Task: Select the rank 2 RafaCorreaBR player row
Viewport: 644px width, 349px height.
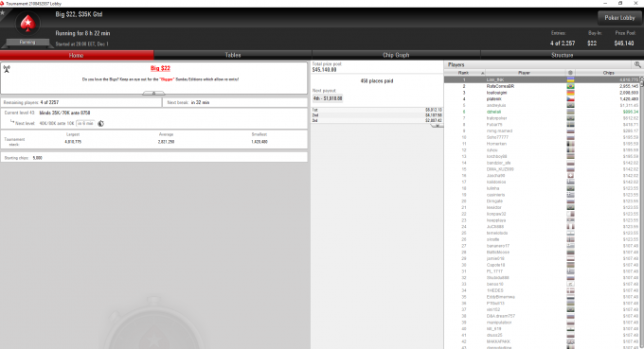Action: coord(542,86)
